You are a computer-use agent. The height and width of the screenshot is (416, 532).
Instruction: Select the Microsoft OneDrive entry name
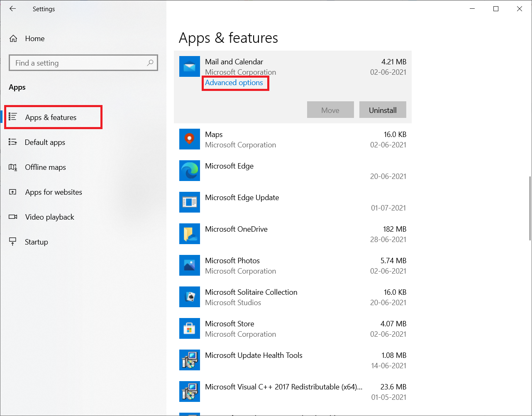(x=236, y=229)
